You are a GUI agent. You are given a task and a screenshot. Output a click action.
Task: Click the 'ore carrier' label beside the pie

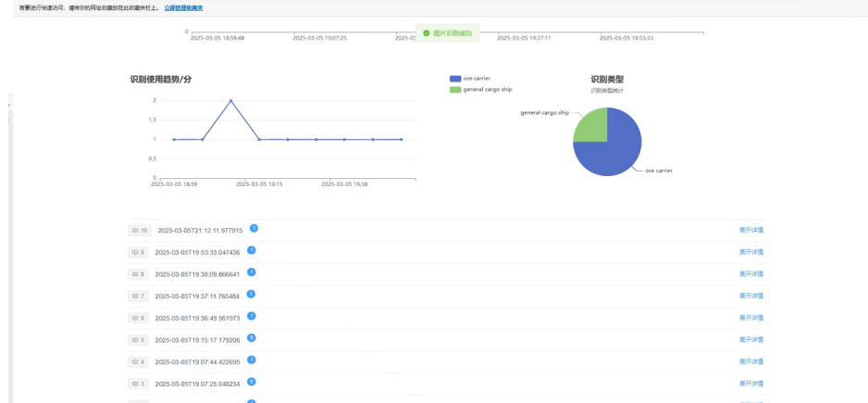[659, 170]
